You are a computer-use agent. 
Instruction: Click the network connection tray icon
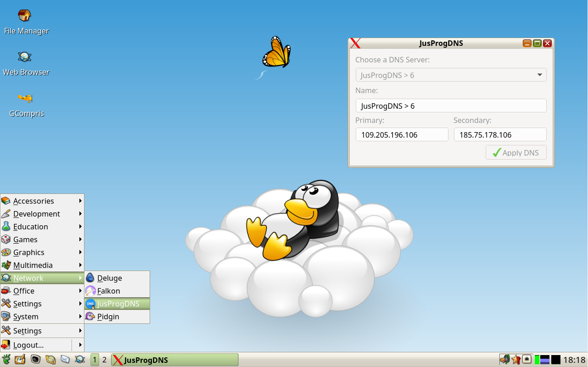(527, 360)
